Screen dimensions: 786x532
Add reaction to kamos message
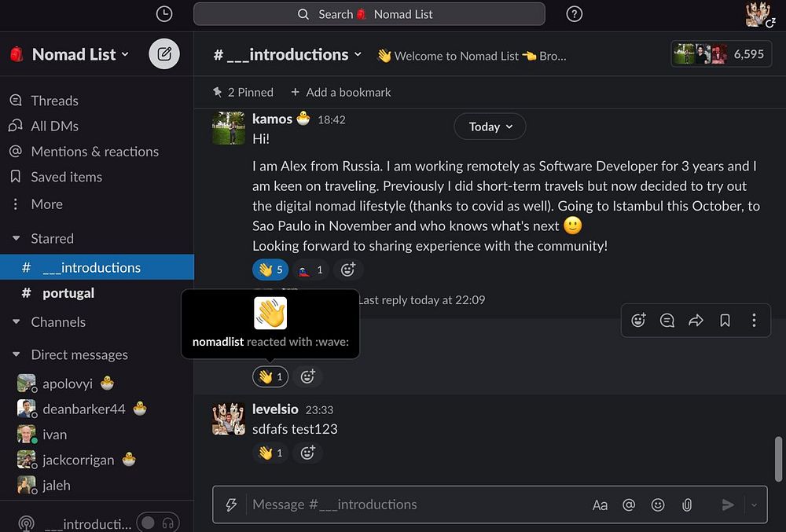[x=348, y=270]
